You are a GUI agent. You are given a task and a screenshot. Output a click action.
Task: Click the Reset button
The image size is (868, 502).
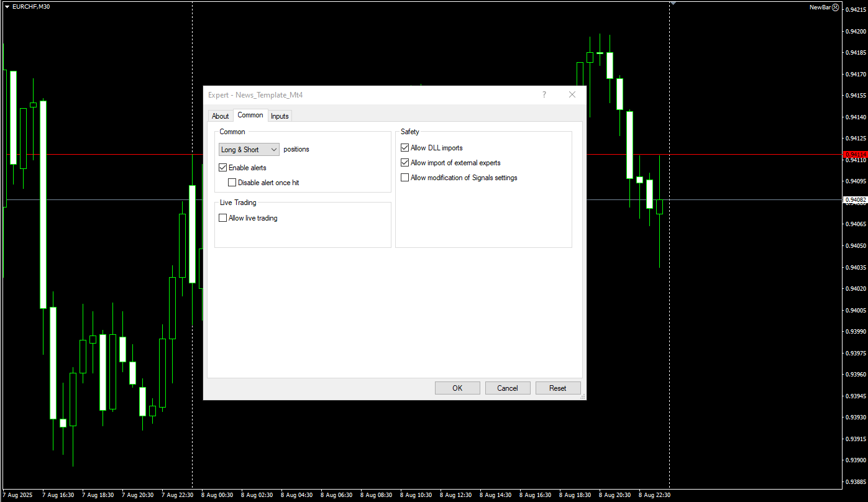click(558, 388)
